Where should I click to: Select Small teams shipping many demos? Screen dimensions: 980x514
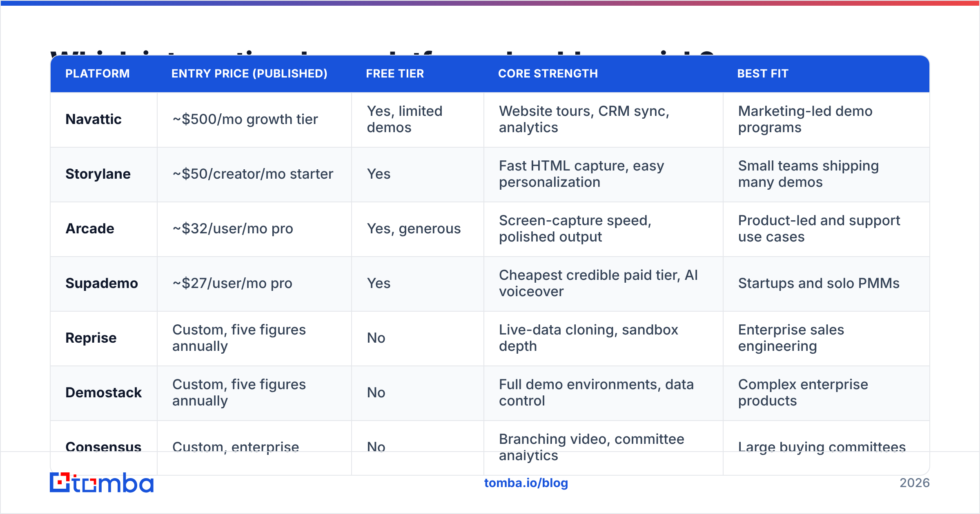pos(808,174)
